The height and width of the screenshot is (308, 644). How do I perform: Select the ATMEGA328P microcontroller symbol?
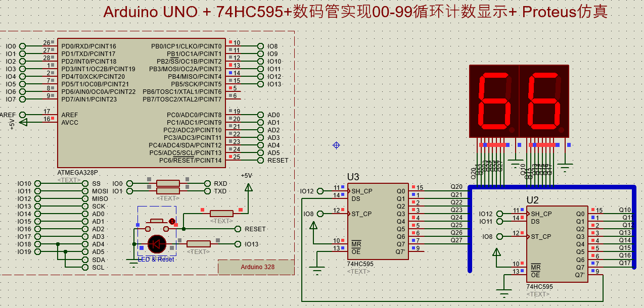click(x=142, y=101)
